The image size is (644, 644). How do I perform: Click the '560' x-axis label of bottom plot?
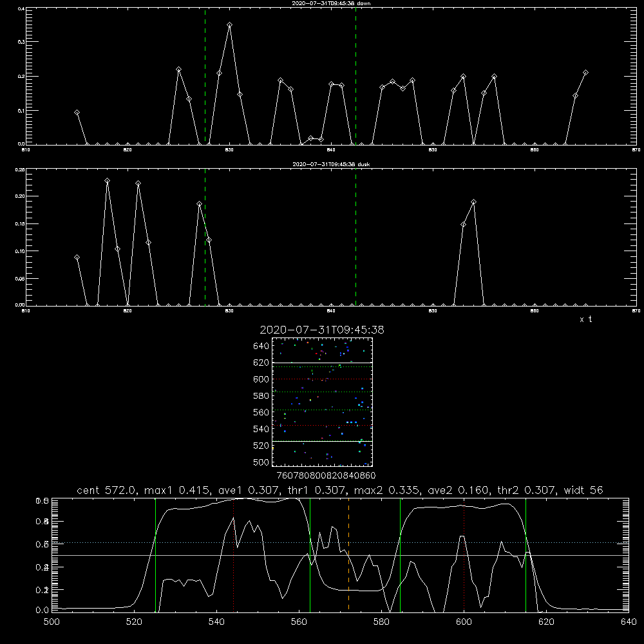click(x=299, y=622)
